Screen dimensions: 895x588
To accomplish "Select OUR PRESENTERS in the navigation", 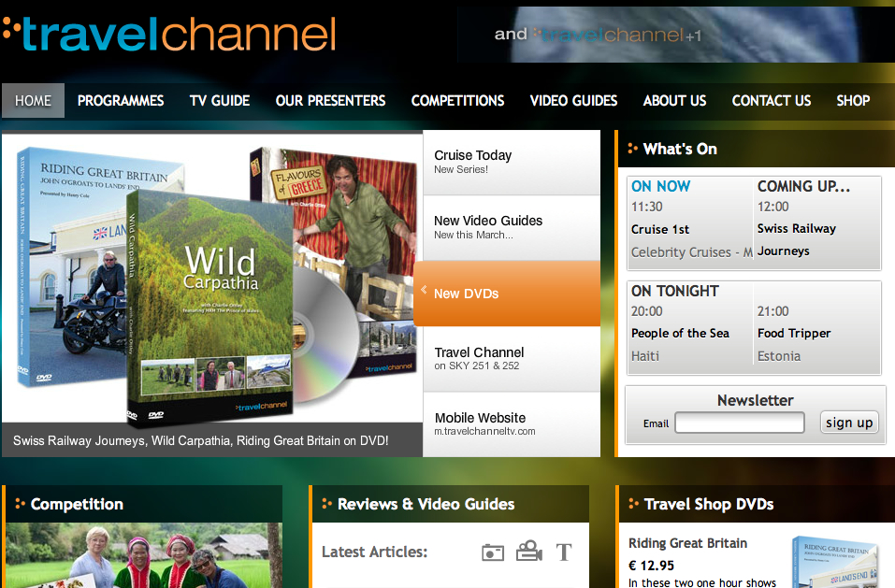I will click(330, 100).
